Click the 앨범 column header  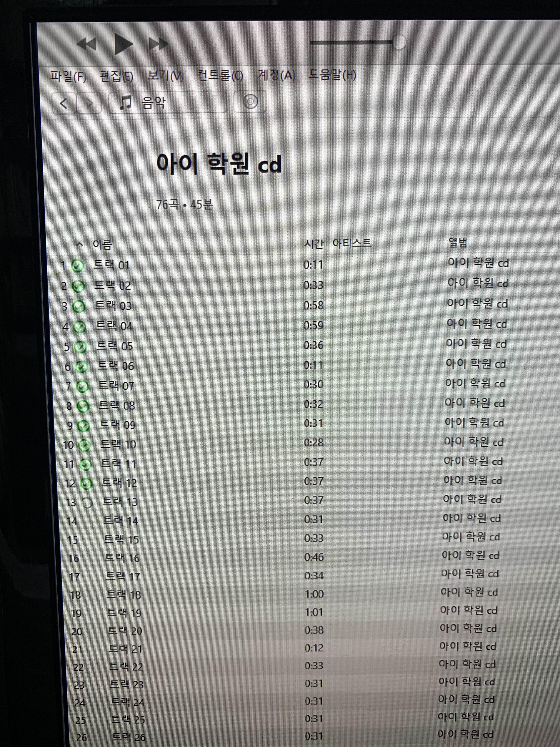tap(457, 243)
